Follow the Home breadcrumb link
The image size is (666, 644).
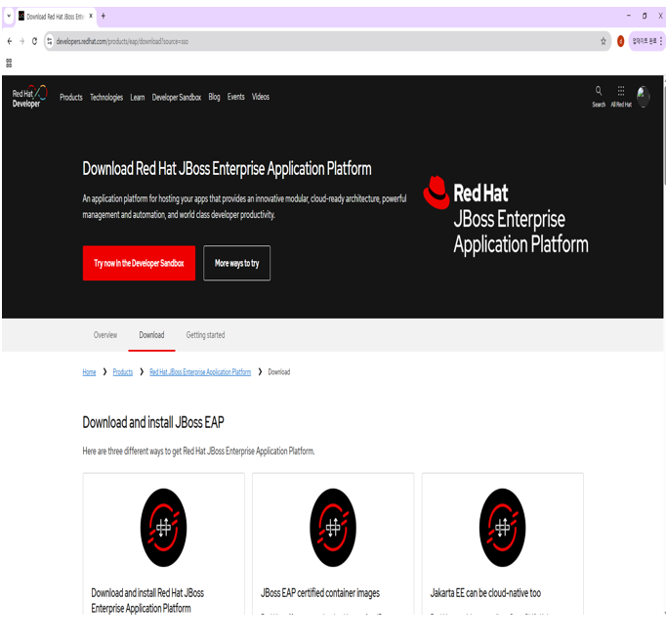89,372
